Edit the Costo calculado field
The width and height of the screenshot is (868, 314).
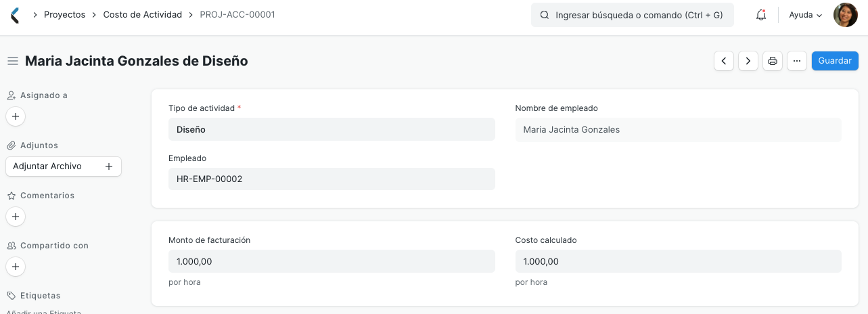click(x=678, y=261)
